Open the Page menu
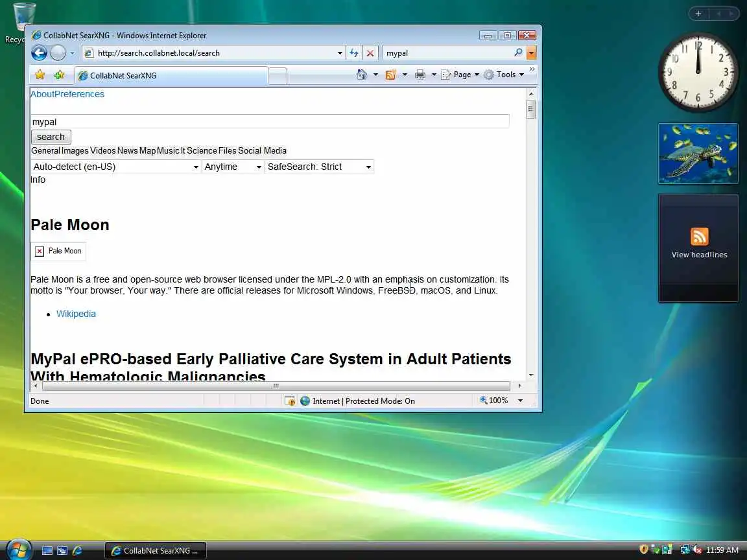 pyautogui.click(x=460, y=75)
